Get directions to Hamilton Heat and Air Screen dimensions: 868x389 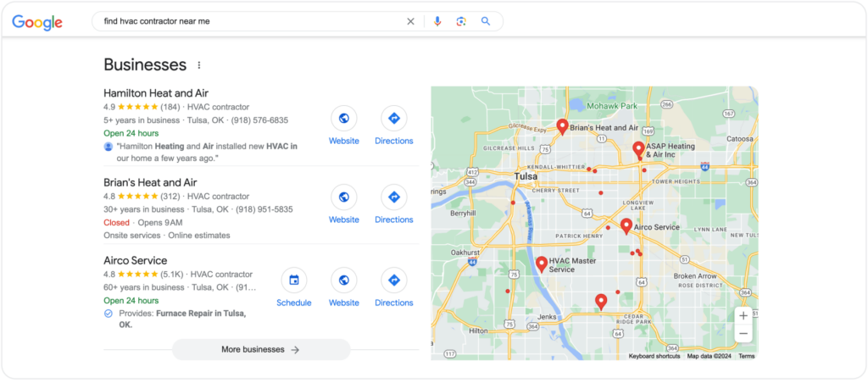(393, 118)
